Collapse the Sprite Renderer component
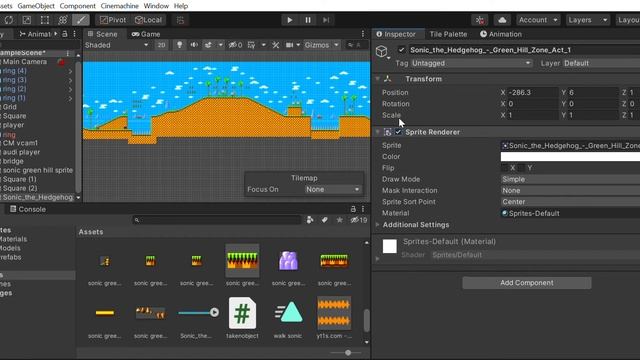 (x=378, y=132)
